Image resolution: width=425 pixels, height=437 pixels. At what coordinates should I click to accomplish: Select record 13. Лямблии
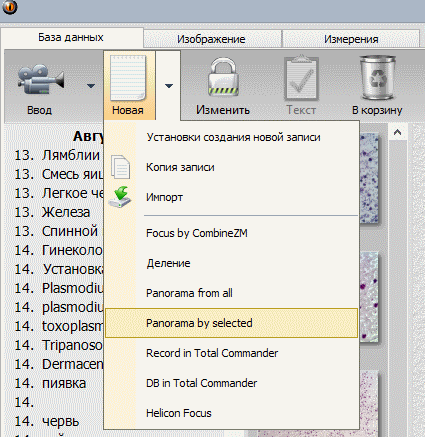[x=57, y=155]
